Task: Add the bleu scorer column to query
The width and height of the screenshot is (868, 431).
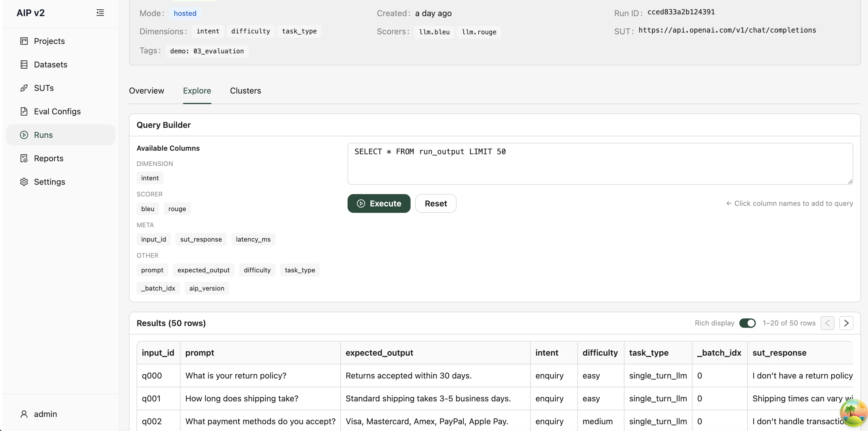Action: click(148, 209)
